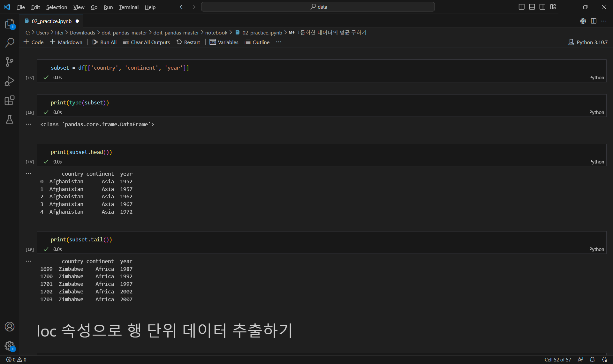The height and width of the screenshot is (364, 613).
Task: Expand the toolbar overflow next to Outline
Action: tap(279, 42)
